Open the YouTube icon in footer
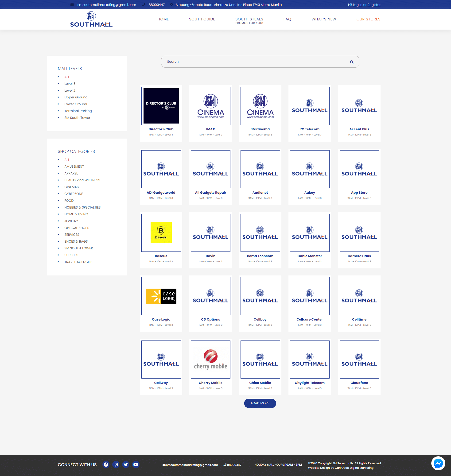Screen dimensions: 451x476 (x=136, y=464)
